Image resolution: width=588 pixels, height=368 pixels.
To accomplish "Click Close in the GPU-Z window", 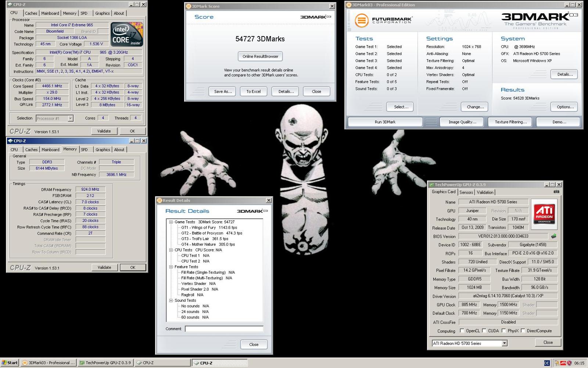I will 548,342.
